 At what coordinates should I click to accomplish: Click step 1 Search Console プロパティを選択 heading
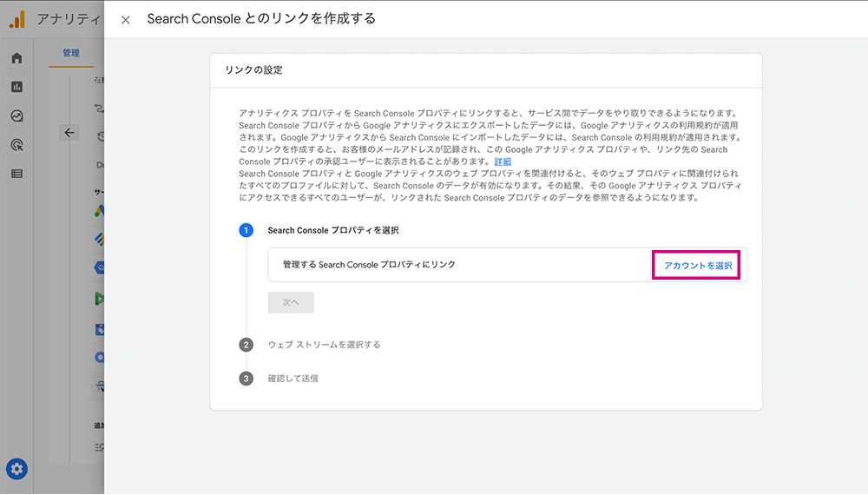[333, 230]
